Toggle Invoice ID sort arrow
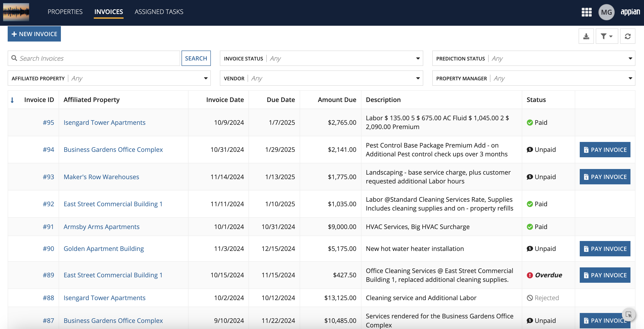This screenshot has width=644, height=329. (x=12, y=100)
